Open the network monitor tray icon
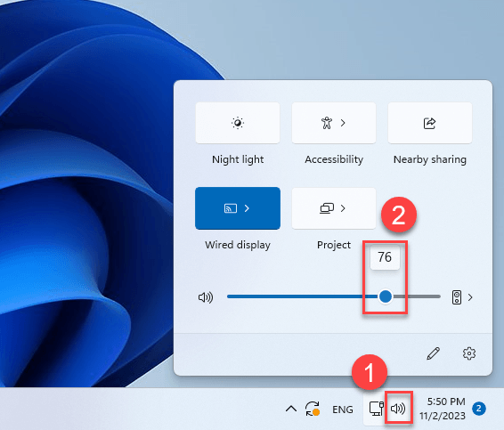The width and height of the screenshot is (504, 430). point(376,409)
